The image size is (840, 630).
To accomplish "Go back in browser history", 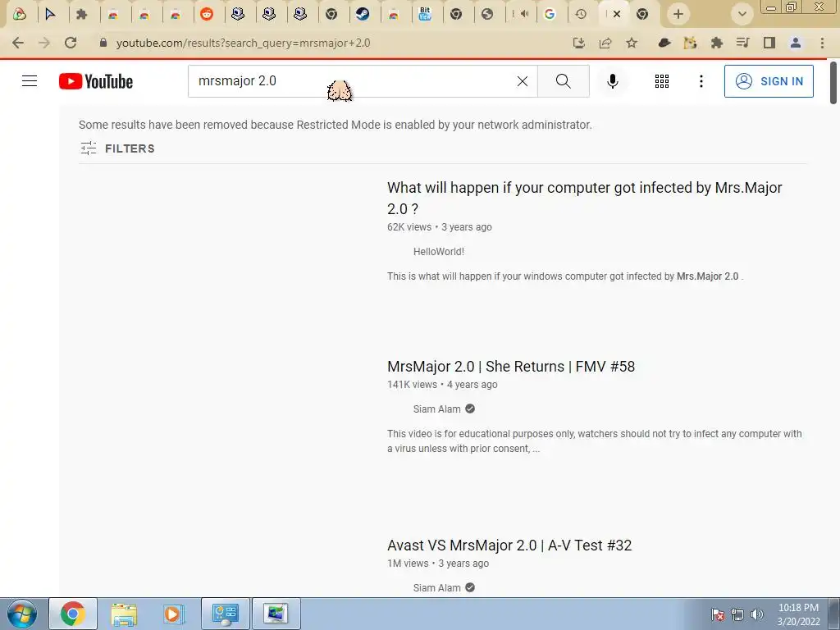I will [x=18, y=43].
